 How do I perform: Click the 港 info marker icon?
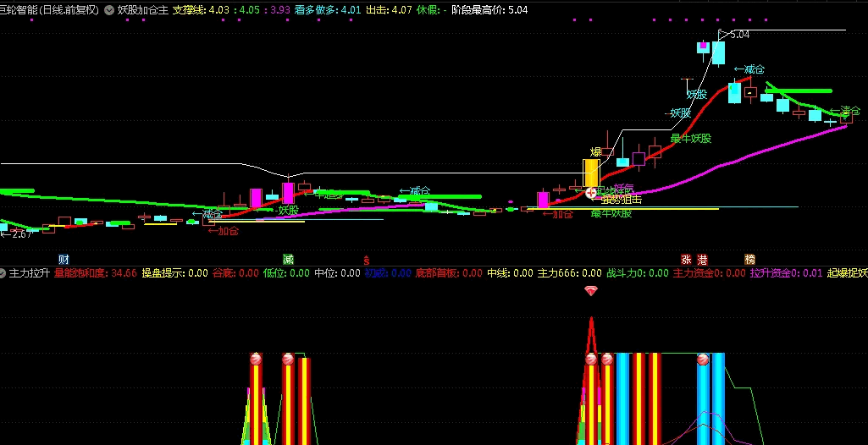[x=703, y=259]
